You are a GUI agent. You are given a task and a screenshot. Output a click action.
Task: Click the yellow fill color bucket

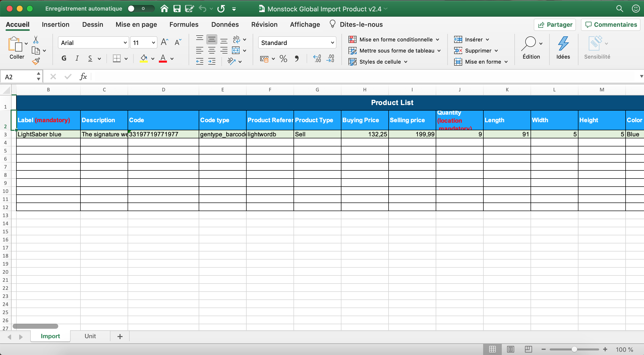tap(144, 59)
